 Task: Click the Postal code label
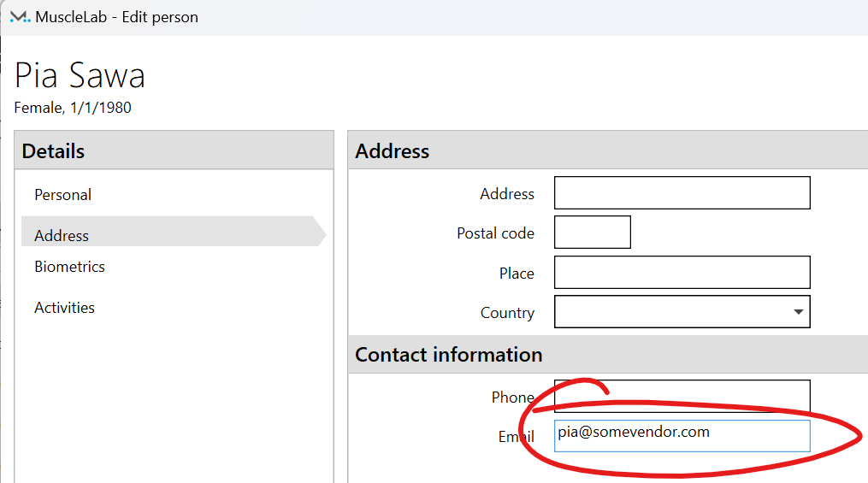[495, 233]
